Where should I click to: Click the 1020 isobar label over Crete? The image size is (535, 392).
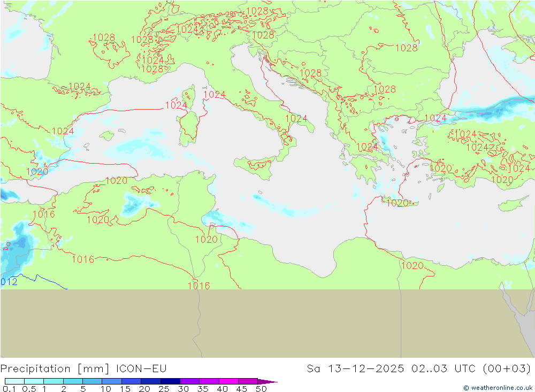(397, 203)
